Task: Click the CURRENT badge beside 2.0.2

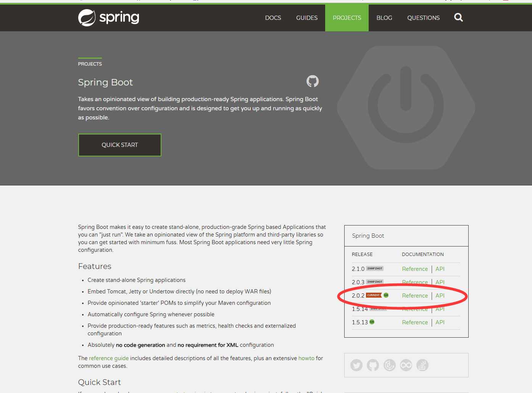Action: (374, 295)
